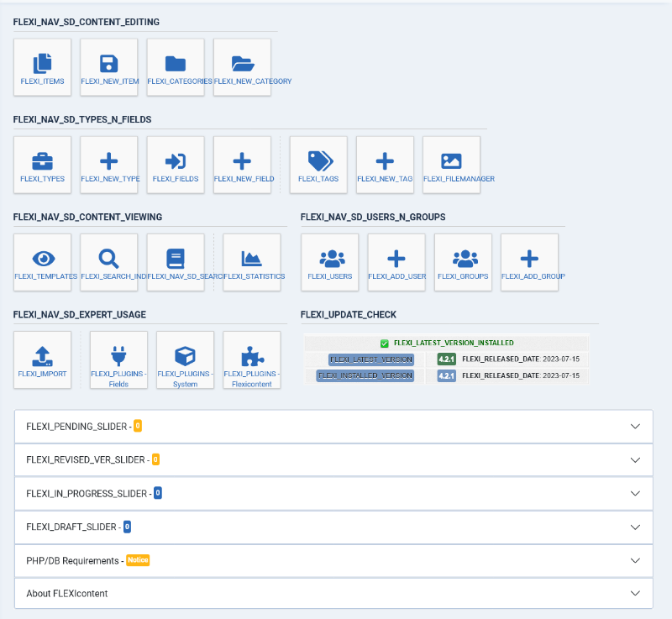672x619 pixels.
Task: Expand the FLEXI_IN_PROGRESS_SLIDER chevron
Action: pyautogui.click(x=635, y=493)
